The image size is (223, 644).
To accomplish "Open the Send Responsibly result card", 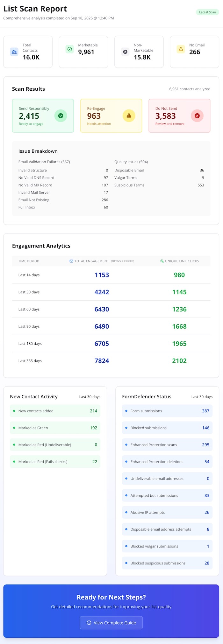I will 43,116.
